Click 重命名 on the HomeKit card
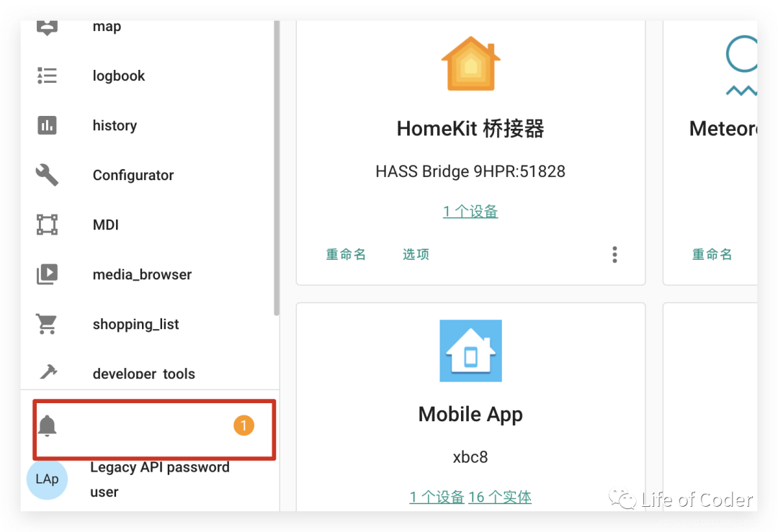Image resolution: width=778 pixels, height=532 pixels. click(x=346, y=254)
